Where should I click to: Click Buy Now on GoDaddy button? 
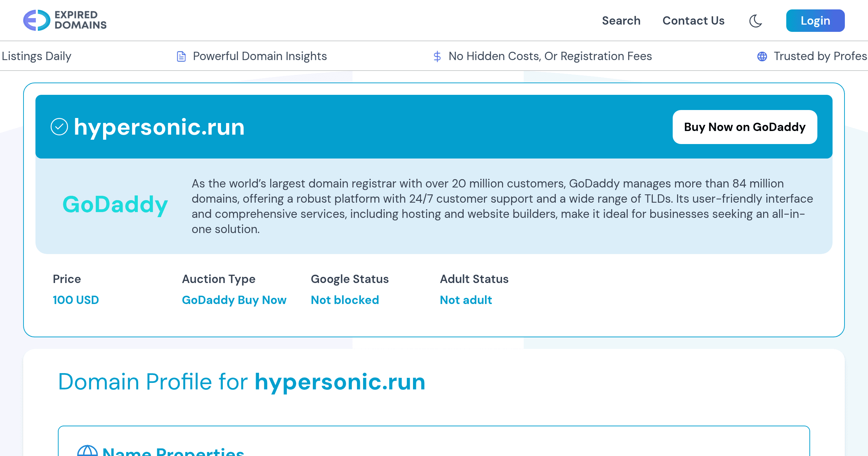coord(745,127)
